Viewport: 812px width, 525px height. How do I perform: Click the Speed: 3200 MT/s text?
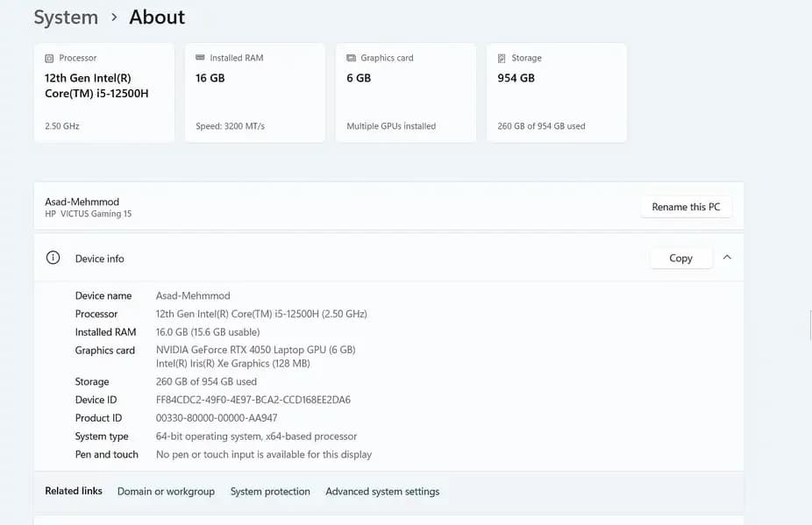click(230, 126)
